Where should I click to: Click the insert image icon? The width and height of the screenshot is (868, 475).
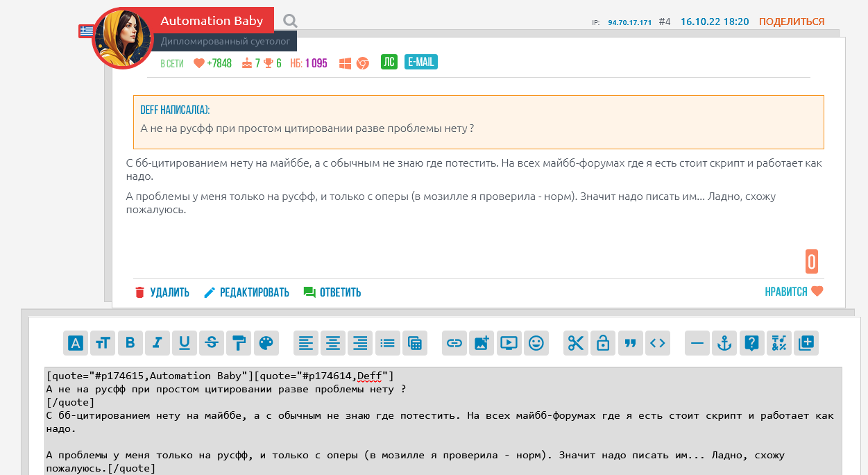click(482, 342)
